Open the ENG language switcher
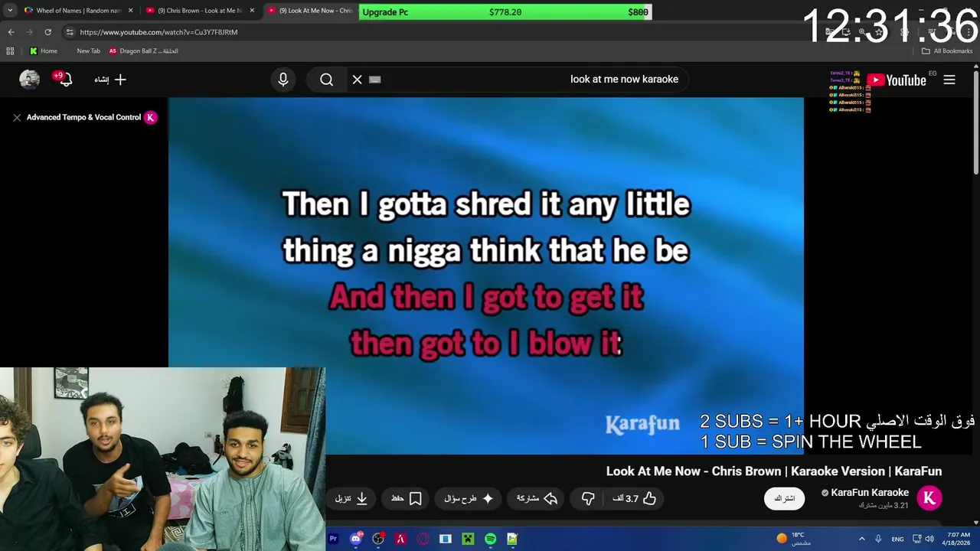 point(897,539)
